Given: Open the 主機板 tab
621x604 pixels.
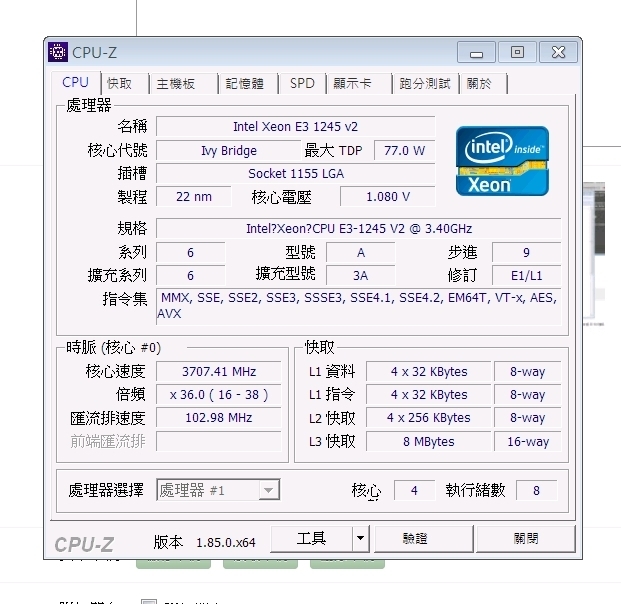Looking at the screenshot, I should tap(183, 84).
